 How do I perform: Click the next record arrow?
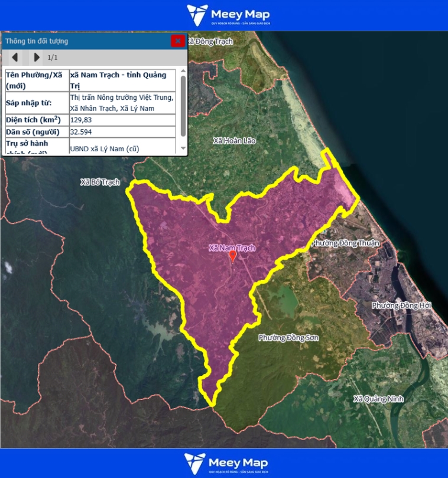[x=37, y=57]
